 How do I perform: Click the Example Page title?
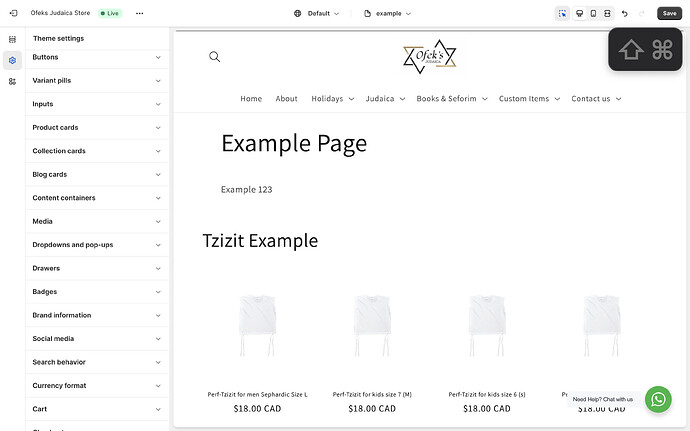tap(294, 144)
